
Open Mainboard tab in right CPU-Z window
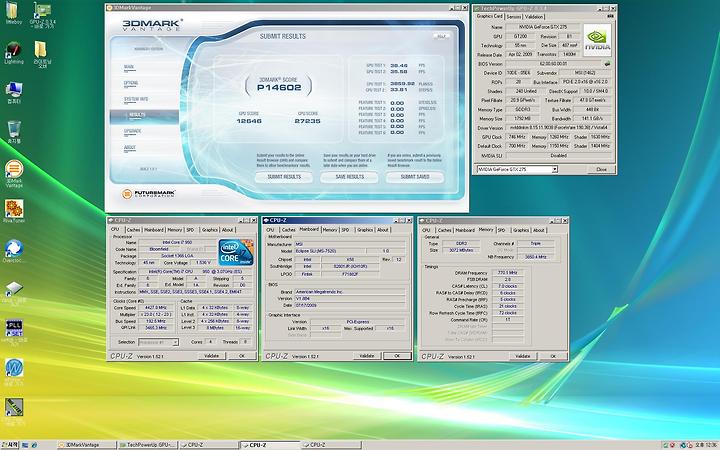465,230
